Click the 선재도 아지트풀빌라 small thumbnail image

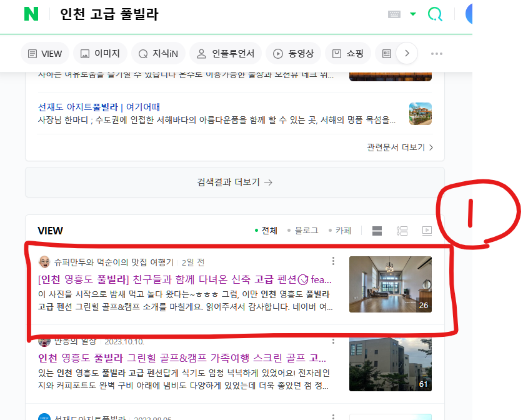[x=421, y=114]
